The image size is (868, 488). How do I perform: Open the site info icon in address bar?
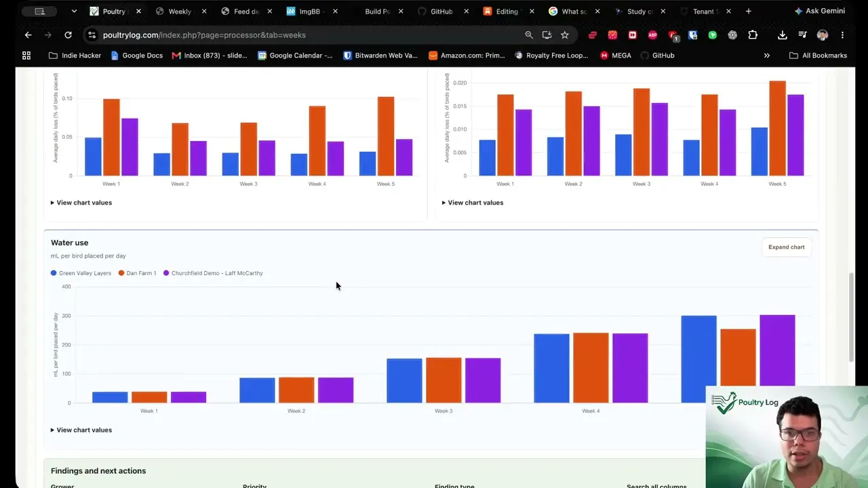(92, 35)
